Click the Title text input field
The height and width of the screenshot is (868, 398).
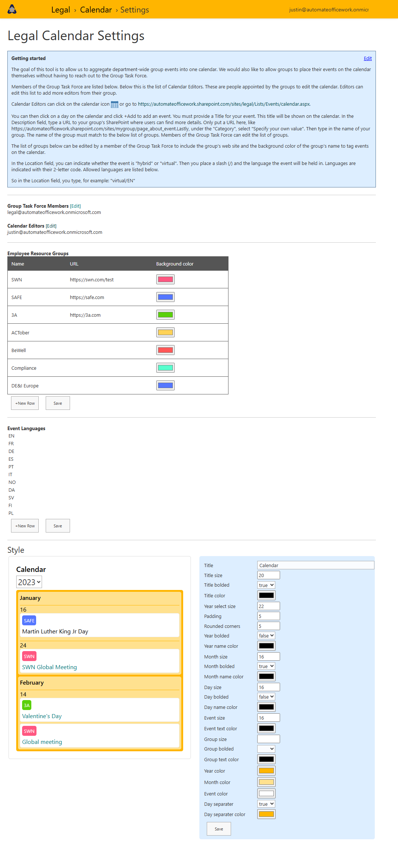(315, 565)
